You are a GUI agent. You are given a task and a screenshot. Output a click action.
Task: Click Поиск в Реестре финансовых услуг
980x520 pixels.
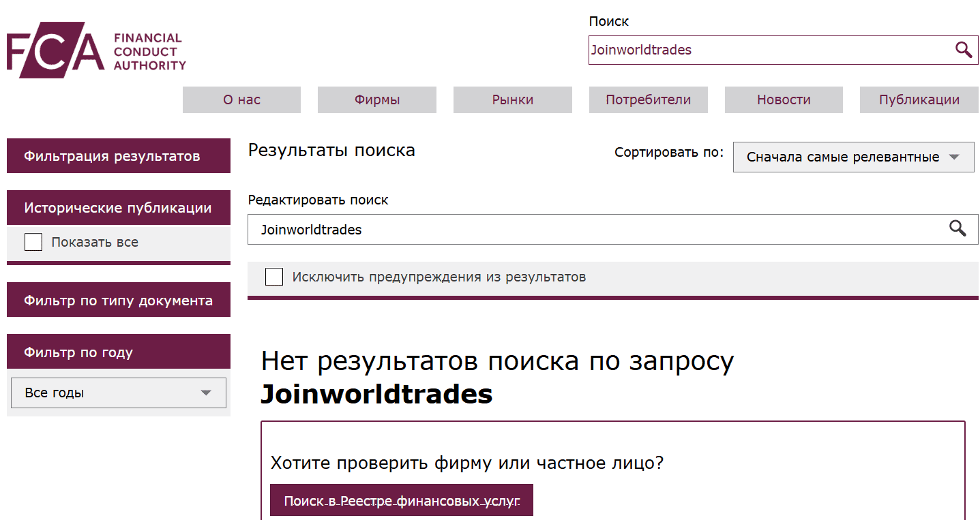click(x=402, y=500)
